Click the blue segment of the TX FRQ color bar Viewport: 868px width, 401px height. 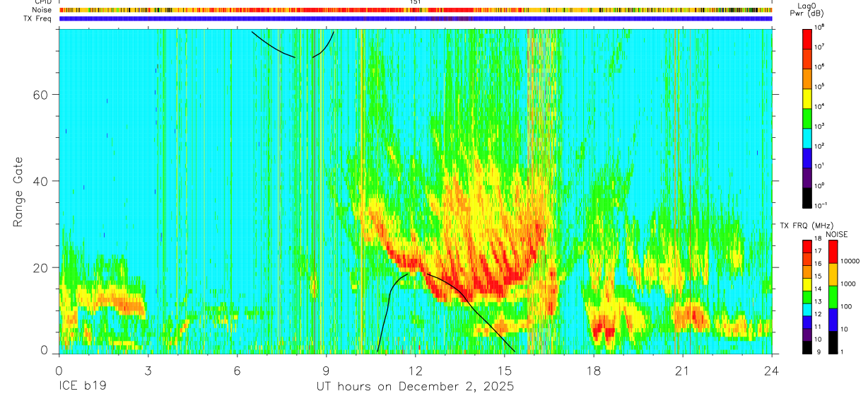click(x=807, y=322)
